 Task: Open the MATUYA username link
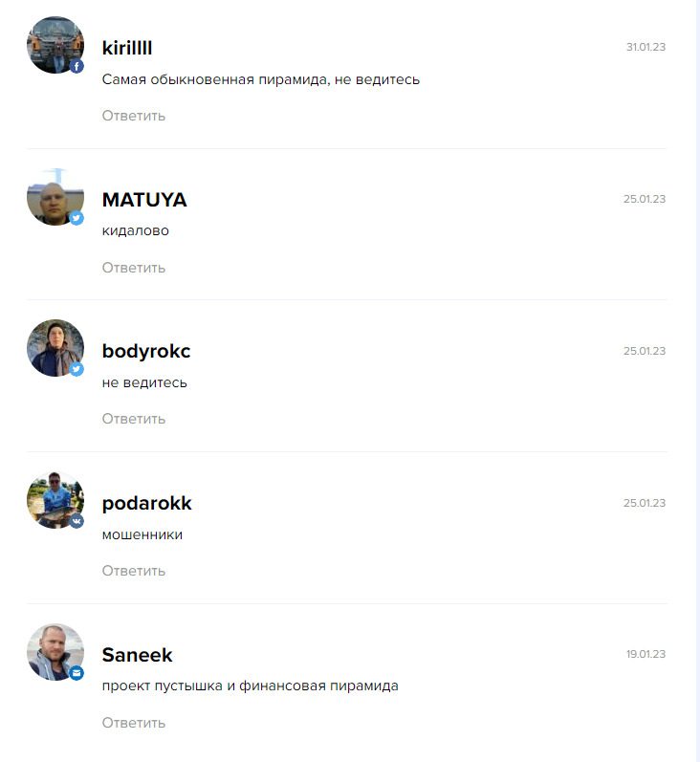[x=144, y=200]
